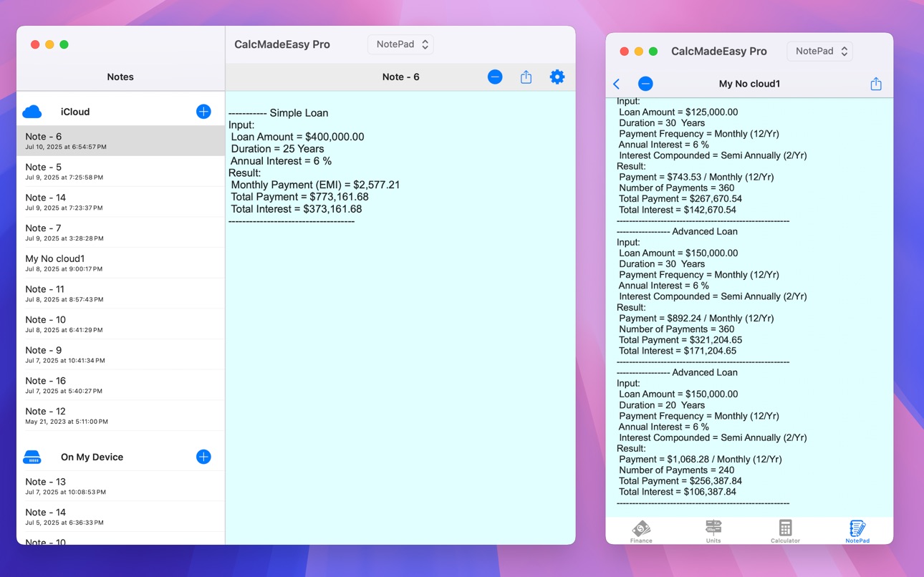The width and height of the screenshot is (924, 577).
Task: Open NotePad dropdown in the large window
Action: coord(401,44)
